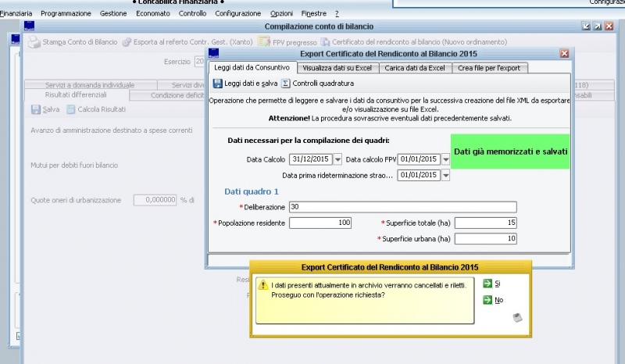Open the Data calcolo FPV date dropdown

pyautogui.click(x=445, y=159)
